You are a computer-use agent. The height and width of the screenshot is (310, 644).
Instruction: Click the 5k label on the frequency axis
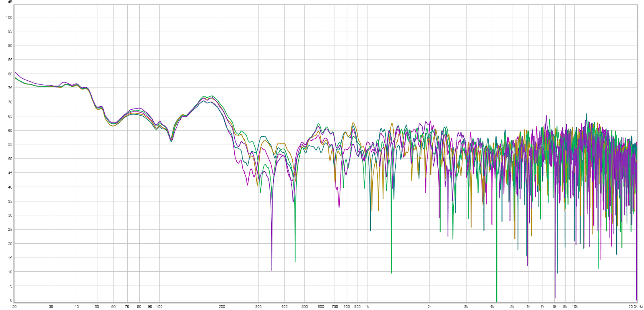pos(512,306)
